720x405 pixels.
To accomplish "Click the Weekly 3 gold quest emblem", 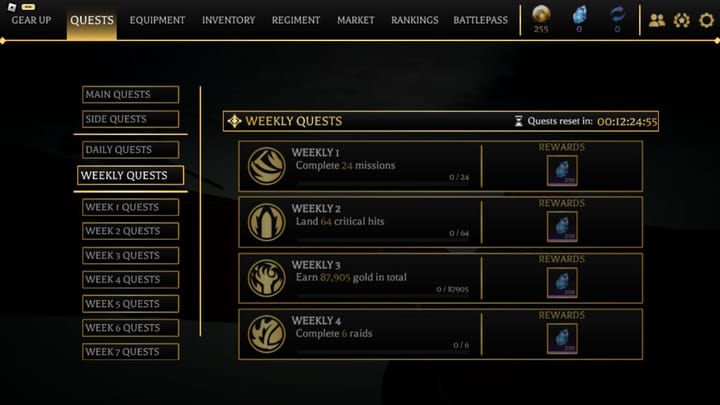I will [x=267, y=278].
